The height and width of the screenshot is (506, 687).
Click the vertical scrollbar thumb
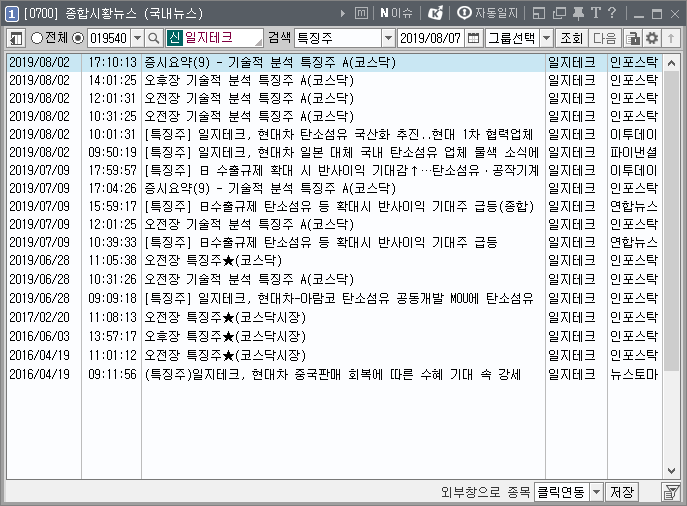(671, 221)
